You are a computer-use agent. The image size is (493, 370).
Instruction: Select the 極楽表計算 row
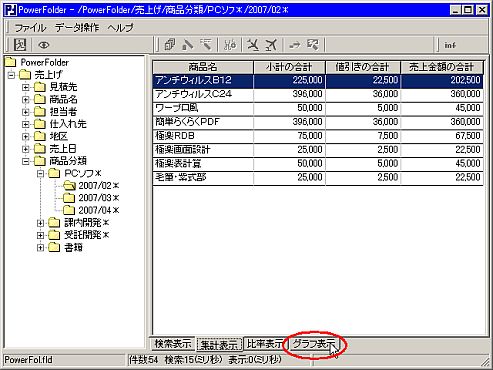pos(318,164)
